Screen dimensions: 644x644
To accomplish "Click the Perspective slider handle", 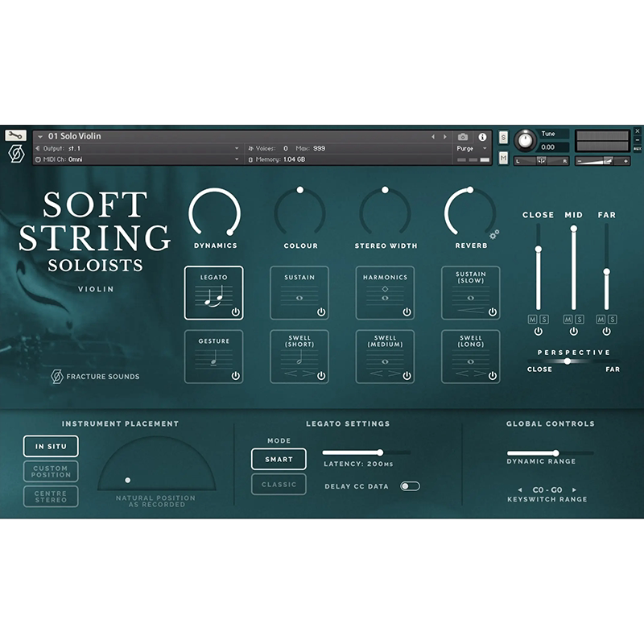I will click(x=568, y=361).
